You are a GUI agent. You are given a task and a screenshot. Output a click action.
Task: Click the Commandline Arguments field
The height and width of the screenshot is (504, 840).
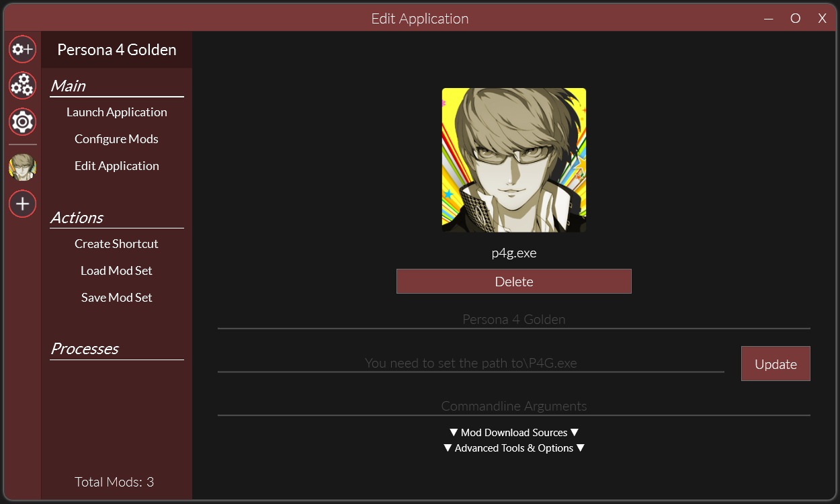click(514, 406)
